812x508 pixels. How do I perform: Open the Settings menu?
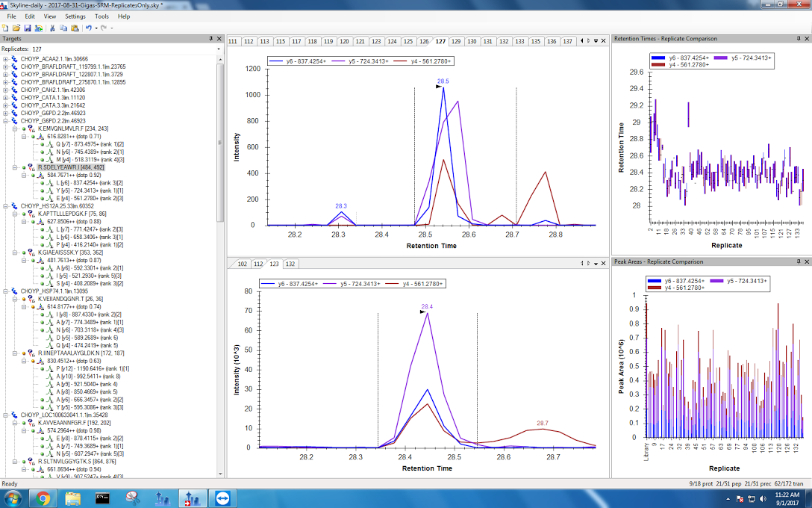point(75,16)
